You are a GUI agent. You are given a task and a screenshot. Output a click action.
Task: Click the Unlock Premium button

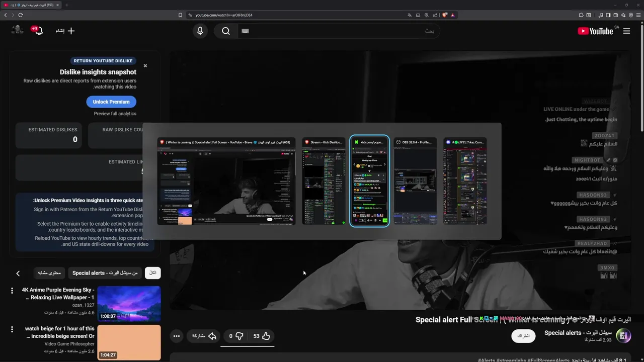point(111,102)
